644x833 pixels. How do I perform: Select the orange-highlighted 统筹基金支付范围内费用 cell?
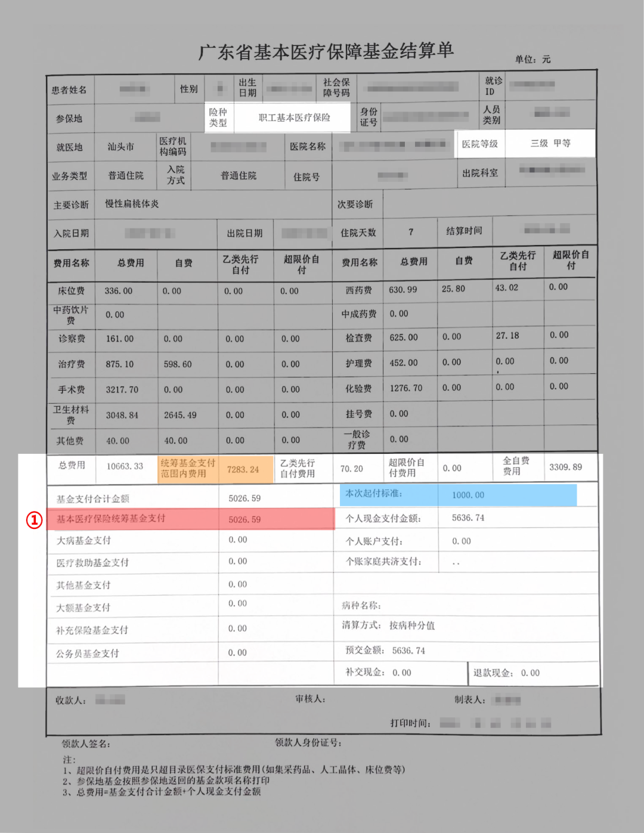click(x=187, y=468)
